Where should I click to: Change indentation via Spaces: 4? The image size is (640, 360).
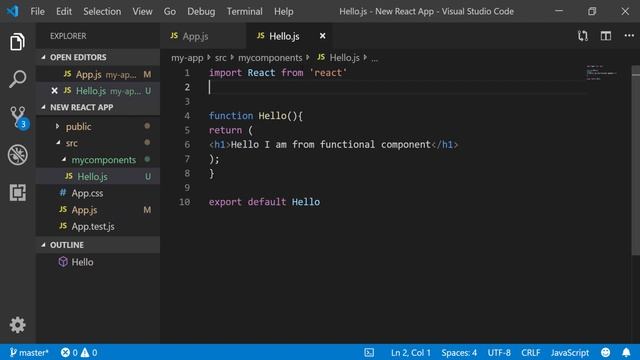(x=459, y=352)
